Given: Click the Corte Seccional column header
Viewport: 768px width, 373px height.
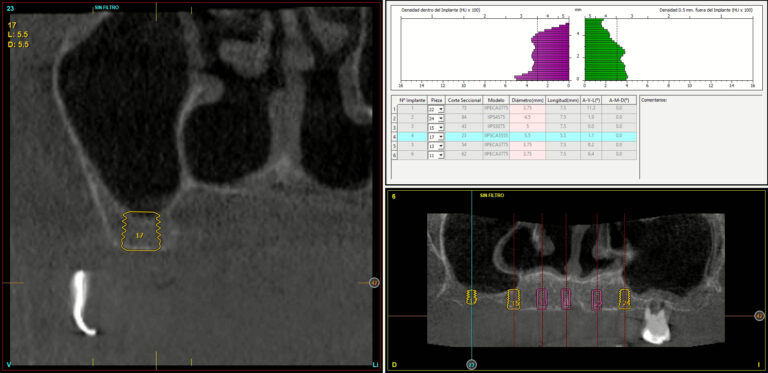Looking at the screenshot, I should (464, 100).
